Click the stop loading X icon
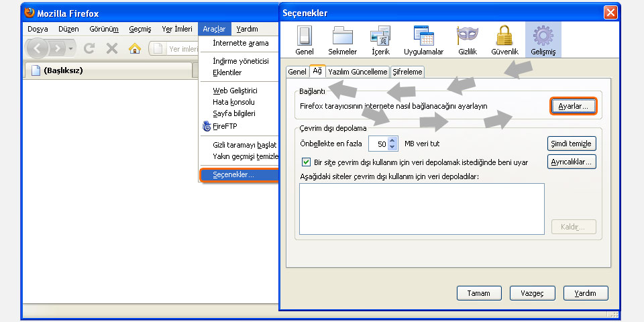Viewport: 644px width, 322px height. coord(112,48)
